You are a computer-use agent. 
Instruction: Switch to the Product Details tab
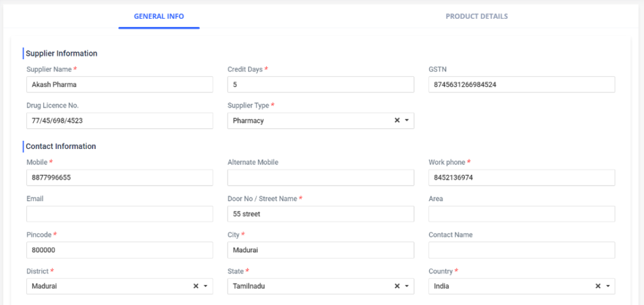476,16
